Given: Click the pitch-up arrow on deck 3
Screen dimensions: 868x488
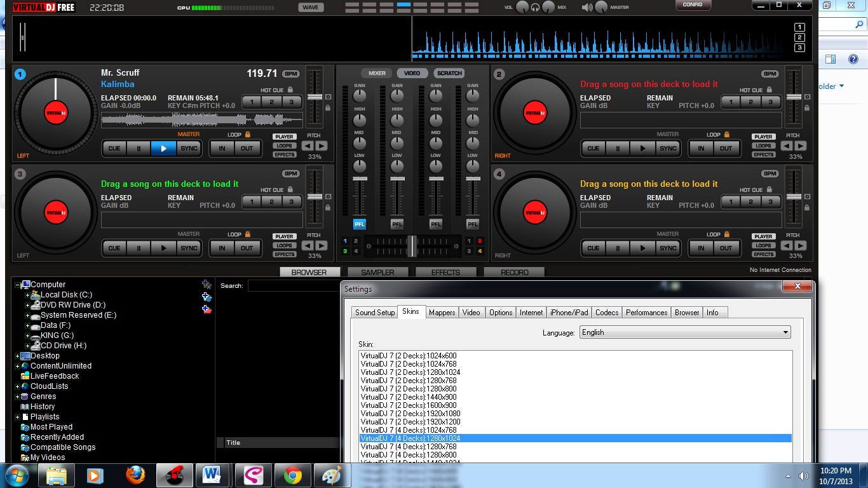Looking at the screenshot, I should tap(322, 246).
